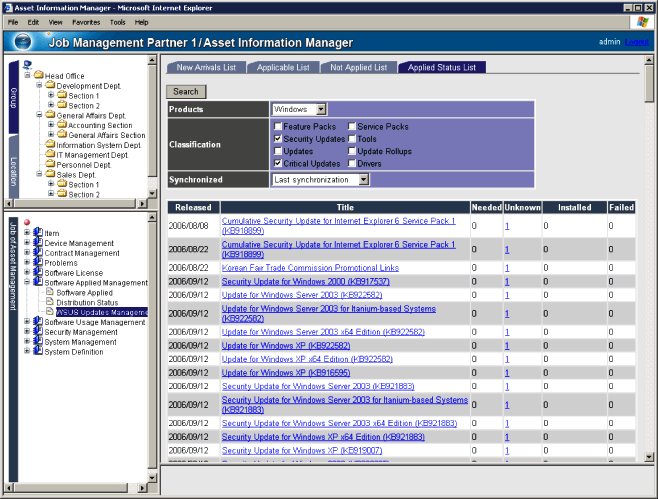Open the Head Office folder icon
The width and height of the screenshot is (658, 499).
37,76
